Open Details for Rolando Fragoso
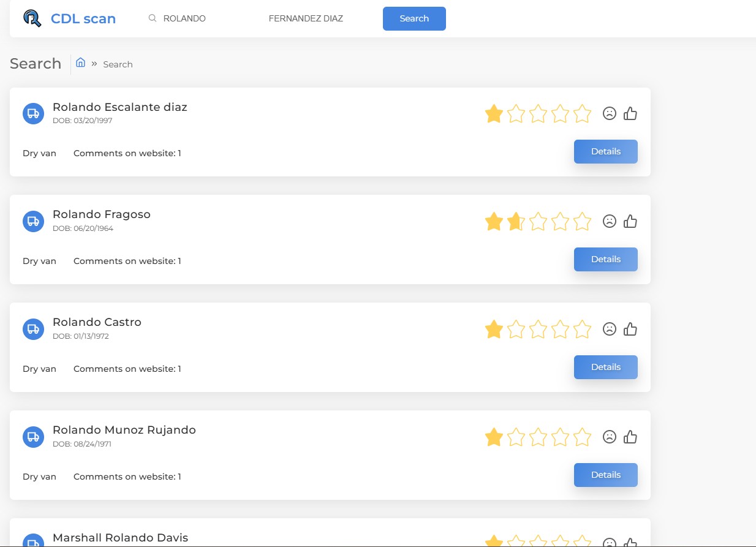756x547 pixels. [605, 259]
